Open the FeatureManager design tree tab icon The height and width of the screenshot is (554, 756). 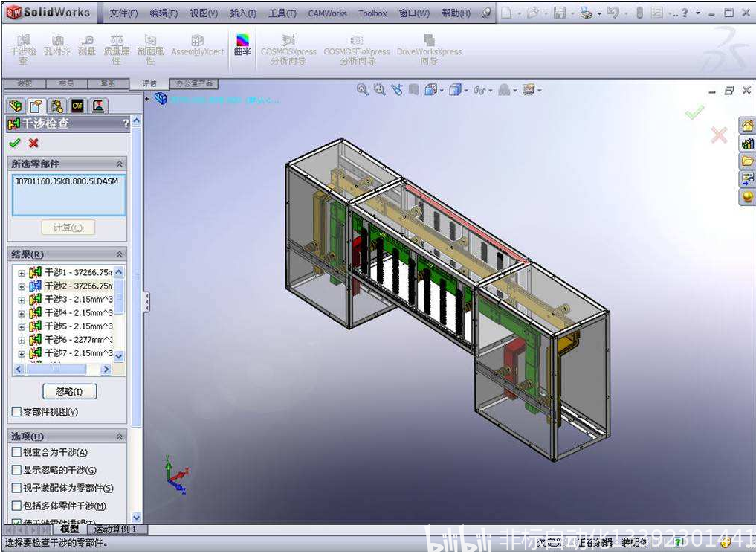pyautogui.click(x=15, y=106)
